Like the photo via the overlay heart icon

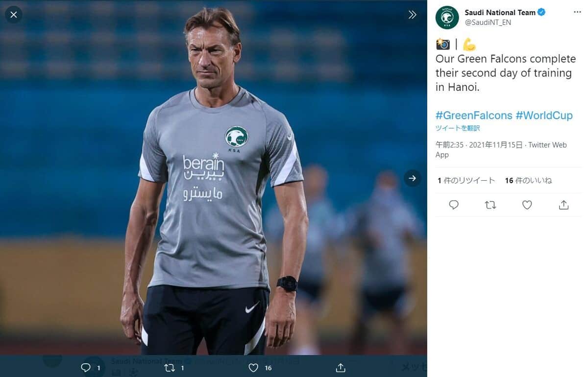pyautogui.click(x=254, y=367)
